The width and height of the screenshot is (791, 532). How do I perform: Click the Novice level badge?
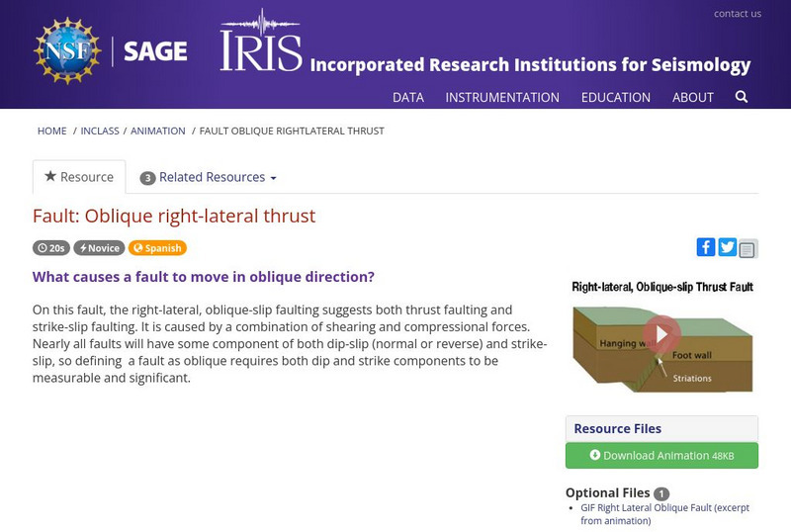(100, 248)
